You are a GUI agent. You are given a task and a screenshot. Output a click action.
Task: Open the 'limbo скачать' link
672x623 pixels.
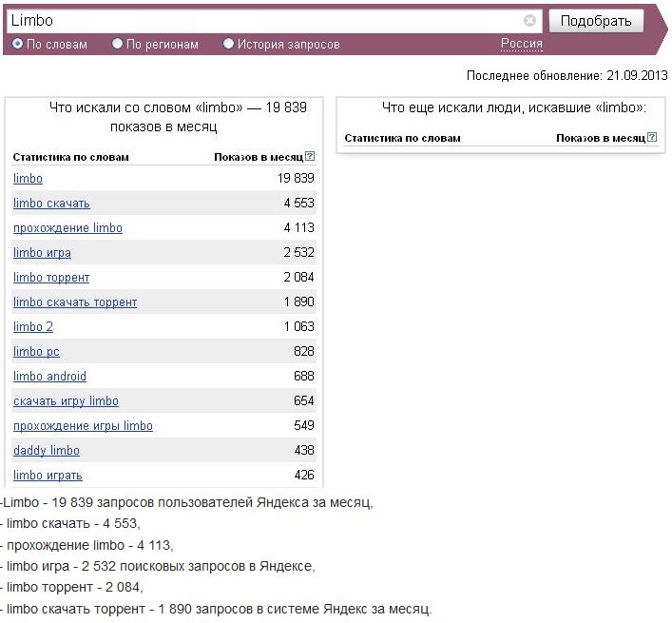(x=51, y=204)
